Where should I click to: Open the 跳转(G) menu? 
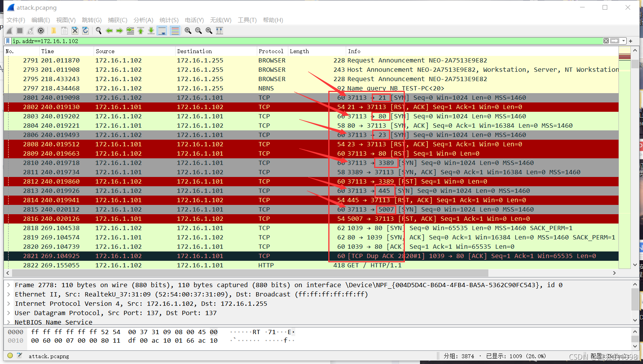pos(92,20)
